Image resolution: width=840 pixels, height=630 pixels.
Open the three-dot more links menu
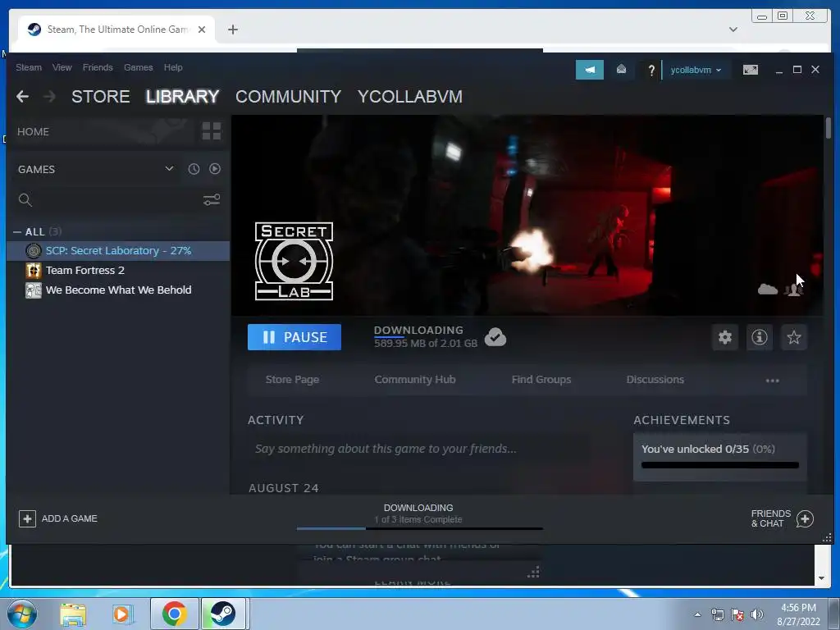tap(773, 381)
